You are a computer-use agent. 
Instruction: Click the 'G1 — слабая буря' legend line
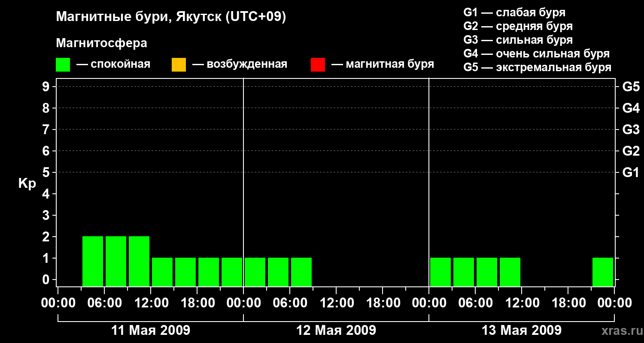514,12
